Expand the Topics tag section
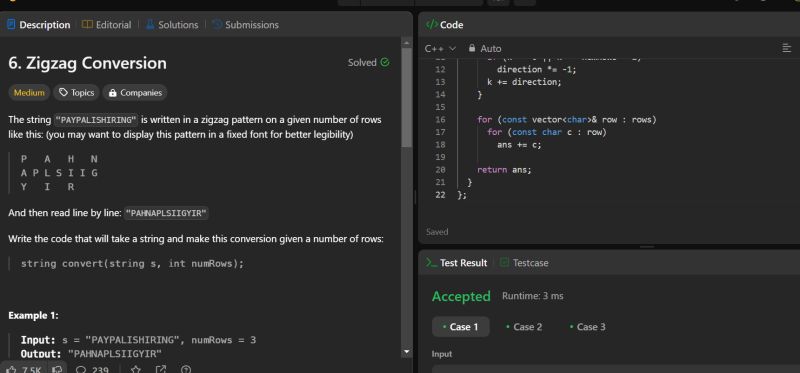This screenshot has height=373, width=800. (77, 93)
